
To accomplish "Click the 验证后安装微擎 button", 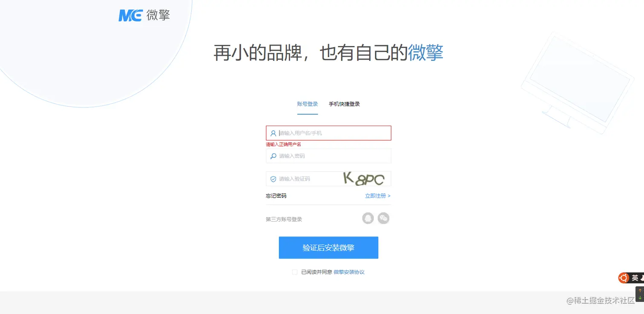I will point(328,248).
